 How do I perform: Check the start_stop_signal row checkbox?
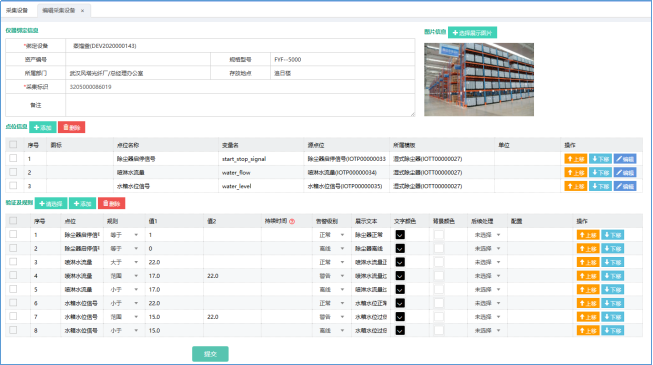coord(13,158)
